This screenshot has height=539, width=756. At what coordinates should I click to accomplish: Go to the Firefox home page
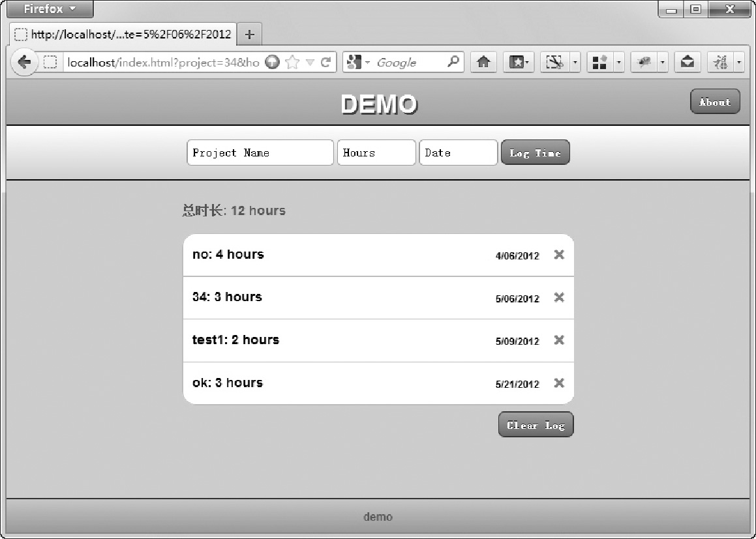click(x=483, y=62)
